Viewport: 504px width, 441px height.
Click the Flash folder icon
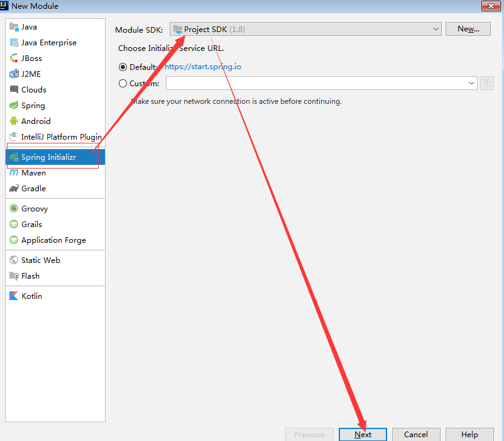click(14, 276)
